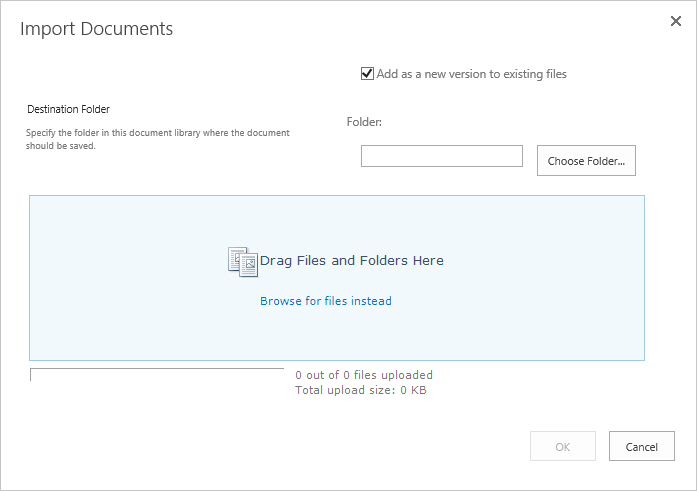Viewport: 697px width, 491px height.
Task: Confirm with the greyed-out OK button
Action: 562,446
